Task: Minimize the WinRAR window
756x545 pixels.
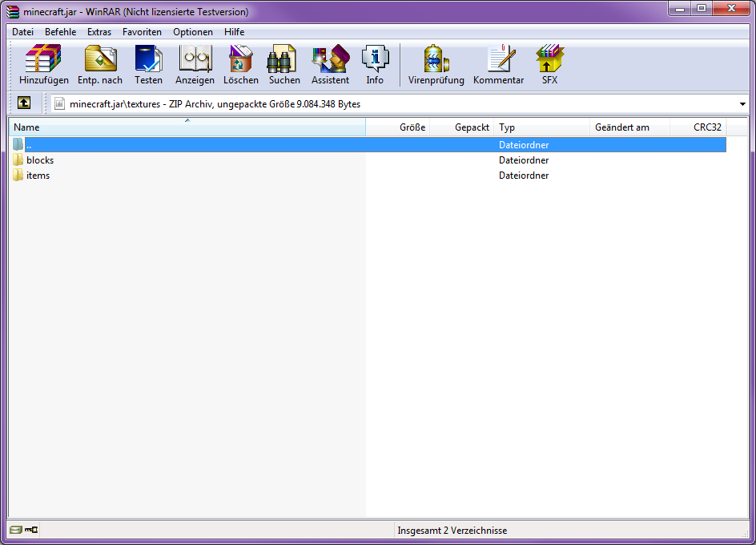Action: coord(680,9)
